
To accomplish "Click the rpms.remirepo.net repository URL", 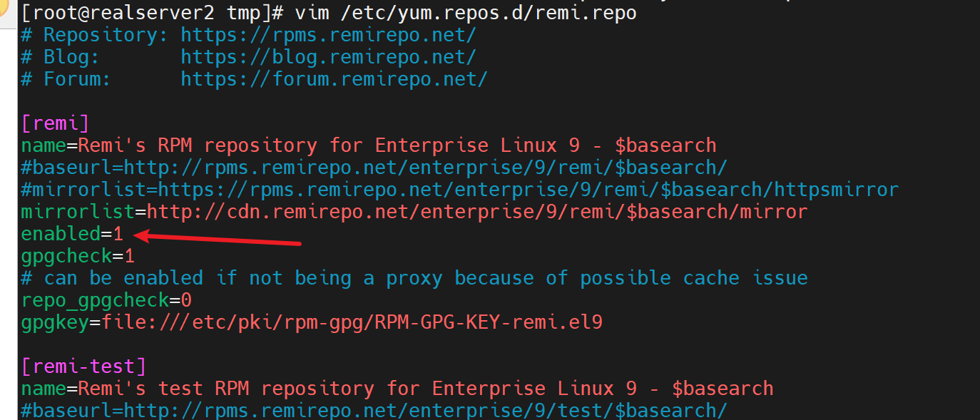I will click(x=328, y=34).
